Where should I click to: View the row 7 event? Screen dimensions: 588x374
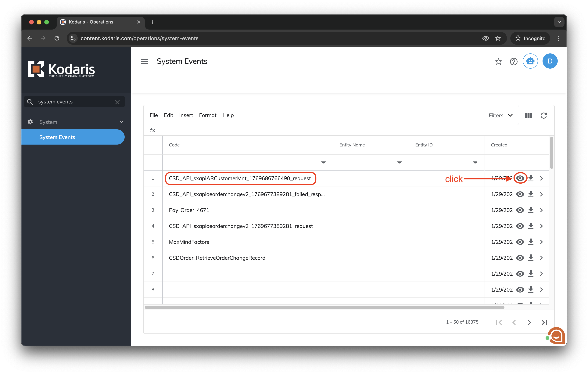[520, 274]
